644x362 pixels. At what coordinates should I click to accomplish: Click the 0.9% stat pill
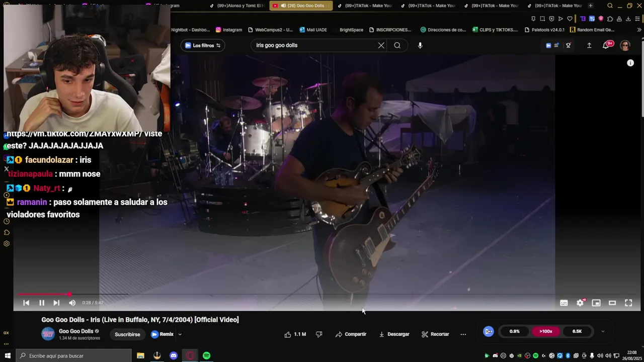click(514, 331)
